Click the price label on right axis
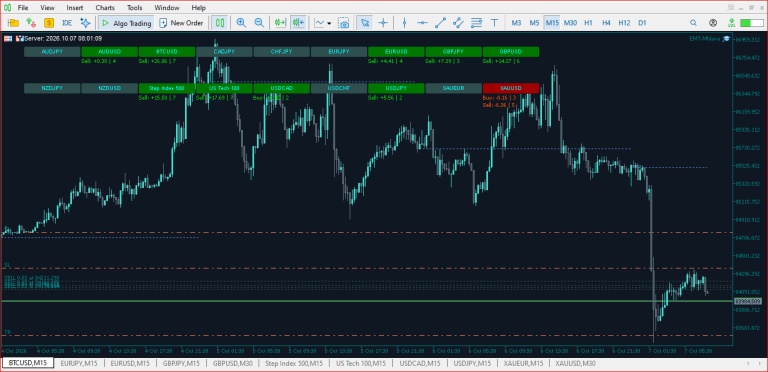This screenshot has width=768, height=372. [x=747, y=301]
